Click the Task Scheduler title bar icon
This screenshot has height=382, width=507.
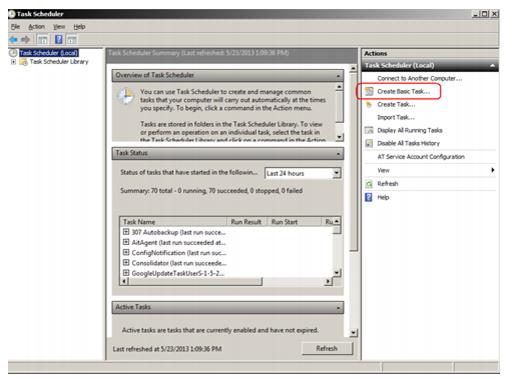[12, 14]
